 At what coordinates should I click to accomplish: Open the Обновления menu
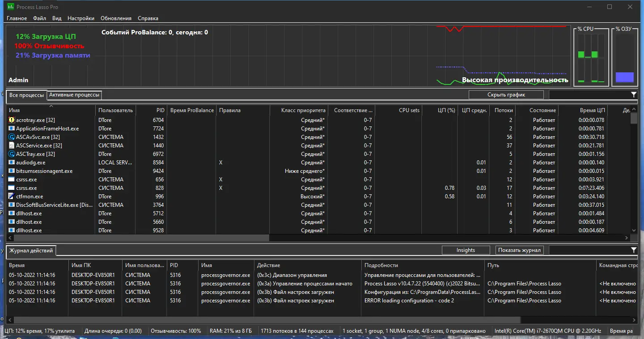[116, 18]
